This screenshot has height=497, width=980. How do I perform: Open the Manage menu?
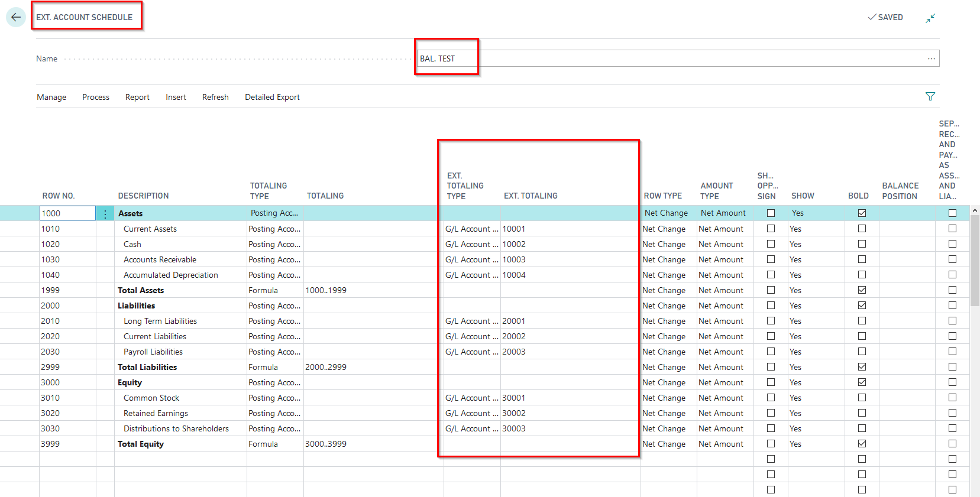click(51, 97)
